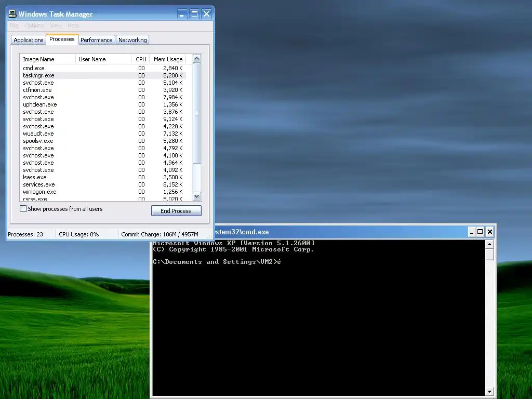Click the Windows Task Manager title text
The image size is (532, 399).
coord(55,14)
